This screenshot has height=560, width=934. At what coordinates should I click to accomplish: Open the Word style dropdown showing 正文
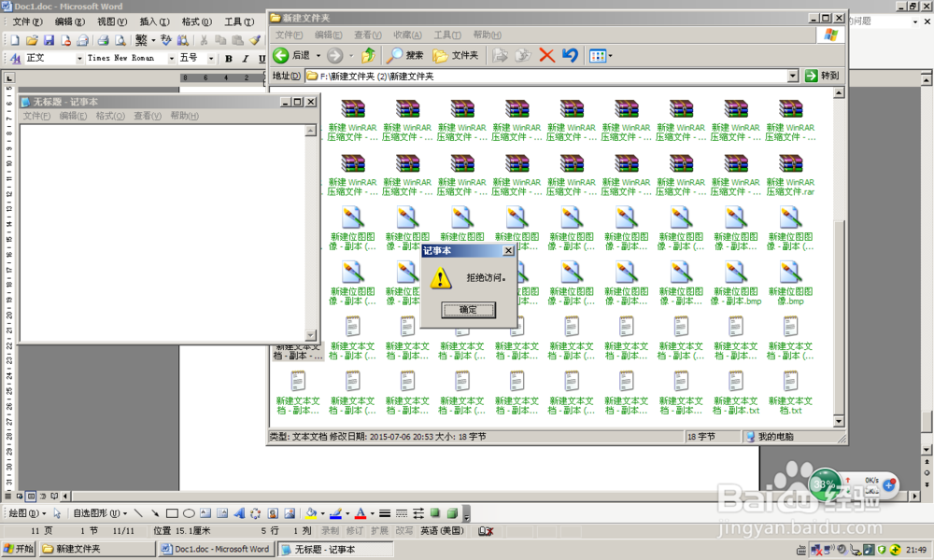(79, 58)
